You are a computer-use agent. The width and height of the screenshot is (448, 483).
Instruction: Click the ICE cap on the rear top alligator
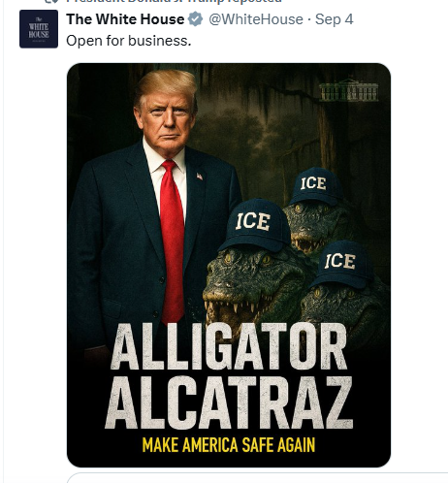(x=316, y=186)
